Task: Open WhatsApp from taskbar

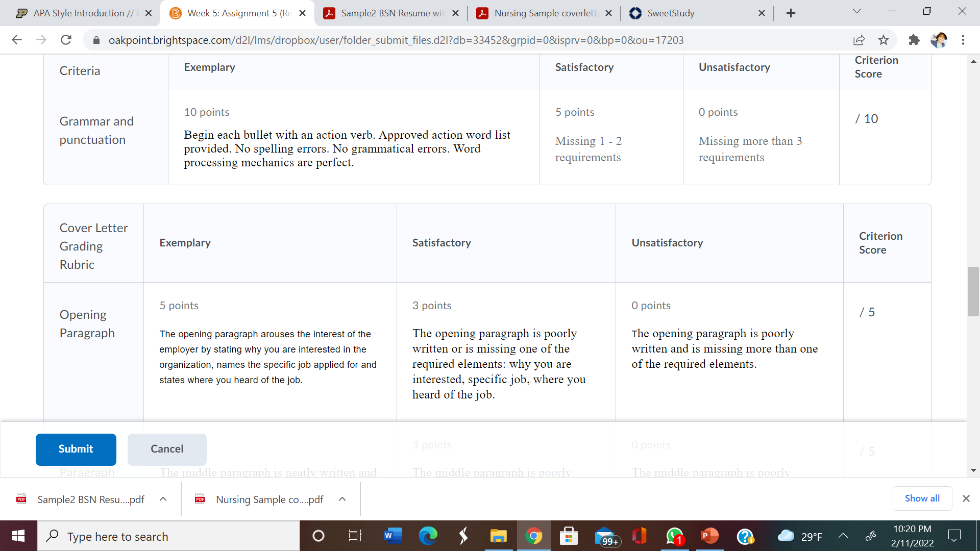Action: pyautogui.click(x=675, y=536)
